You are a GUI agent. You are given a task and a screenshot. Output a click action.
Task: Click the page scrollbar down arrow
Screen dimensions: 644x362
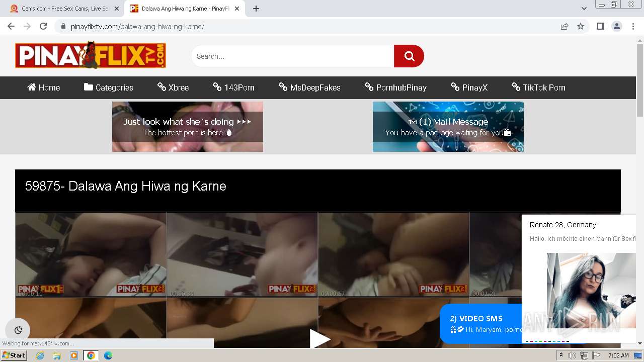pyautogui.click(x=639, y=343)
